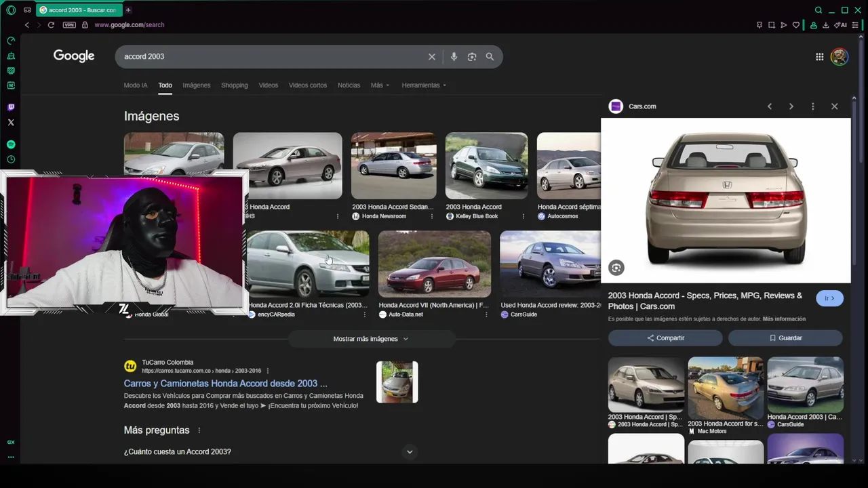Open options menu for Kelley Blue Book result

point(523,216)
